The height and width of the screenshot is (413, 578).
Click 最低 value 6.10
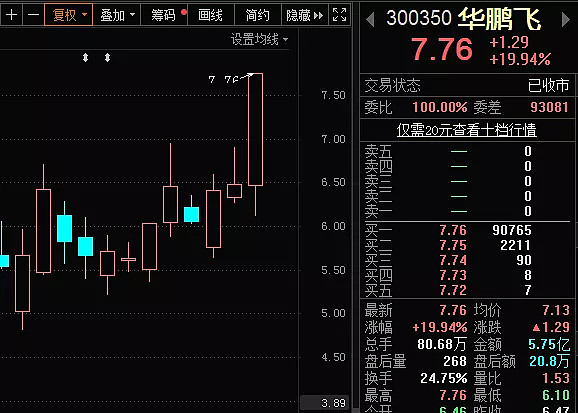pyautogui.click(x=556, y=395)
